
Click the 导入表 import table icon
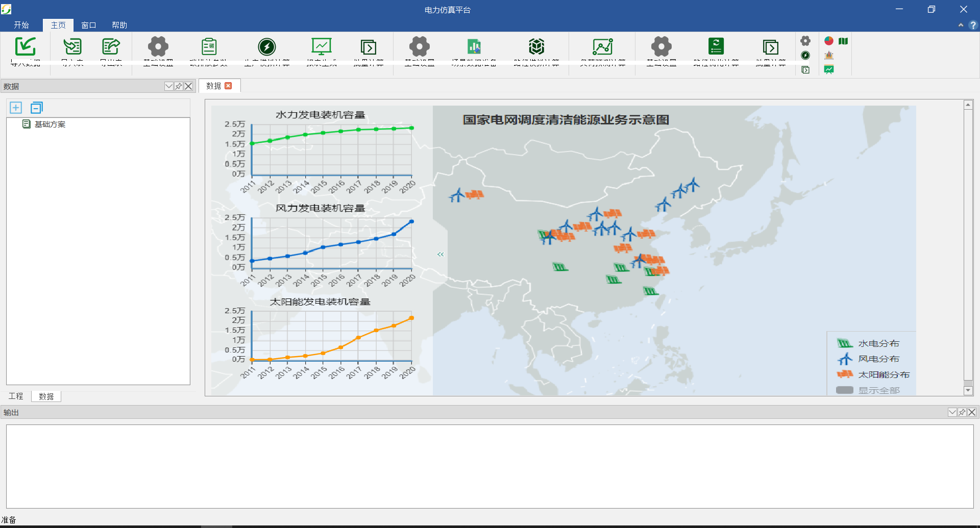click(x=72, y=46)
